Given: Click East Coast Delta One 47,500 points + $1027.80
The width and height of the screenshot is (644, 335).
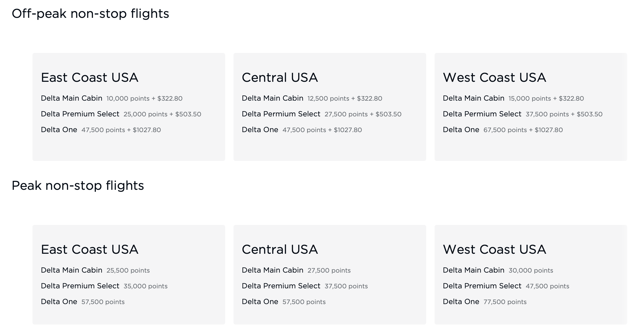Looking at the screenshot, I should (x=101, y=130).
